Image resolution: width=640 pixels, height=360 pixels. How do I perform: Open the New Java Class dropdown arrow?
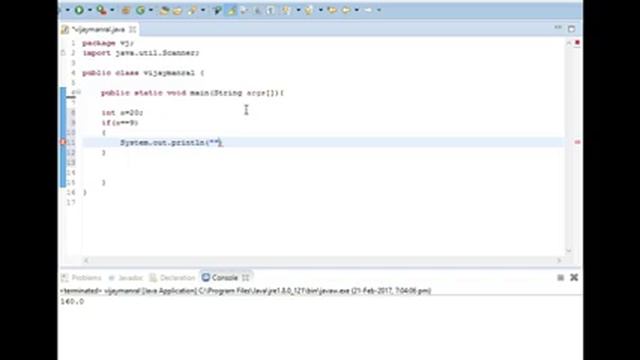click(150, 10)
